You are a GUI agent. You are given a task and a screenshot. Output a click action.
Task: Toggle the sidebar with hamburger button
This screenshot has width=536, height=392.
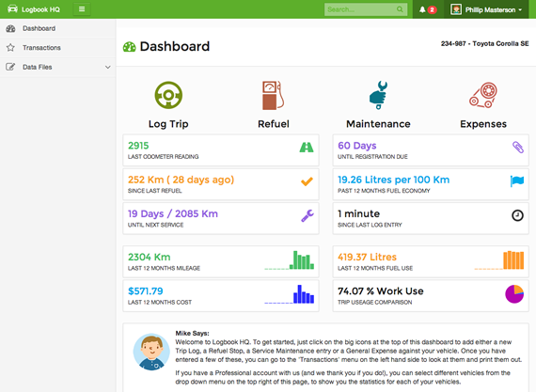tap(82, 9)
